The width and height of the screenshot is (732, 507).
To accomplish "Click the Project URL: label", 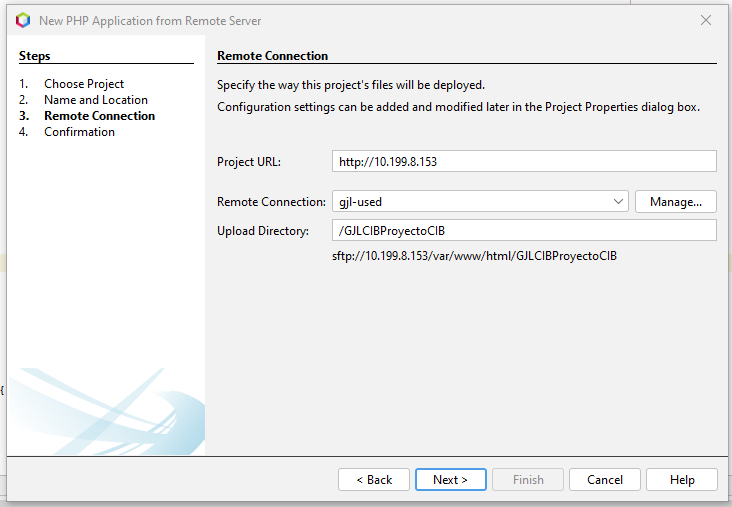I will (x=249, y=162).
